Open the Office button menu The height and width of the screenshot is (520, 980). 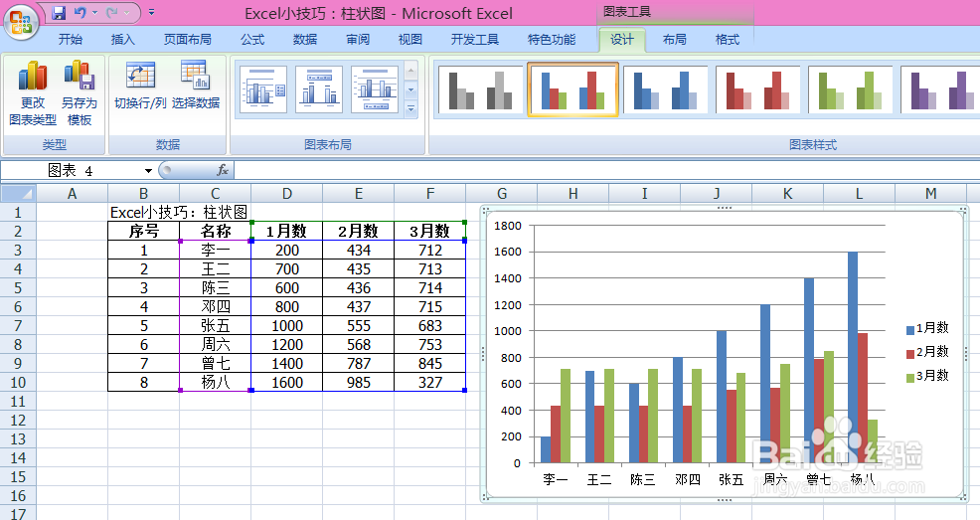21,21
